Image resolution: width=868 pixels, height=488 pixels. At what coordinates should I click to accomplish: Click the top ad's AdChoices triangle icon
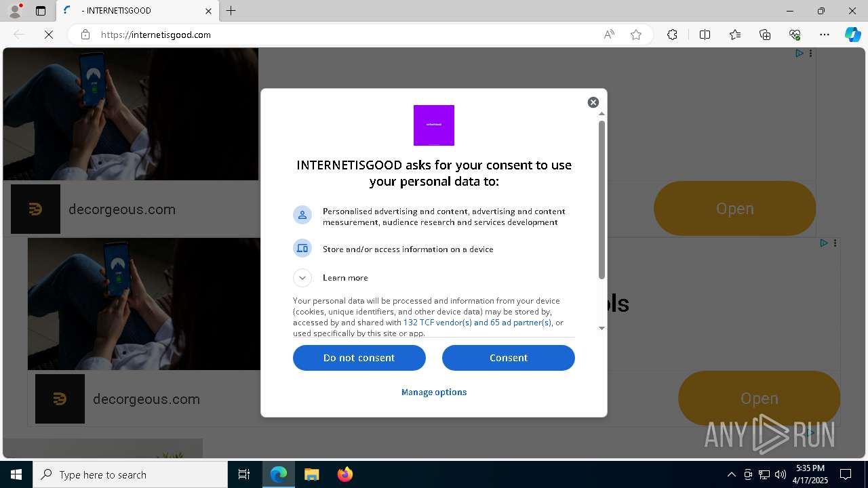(800, 53)
